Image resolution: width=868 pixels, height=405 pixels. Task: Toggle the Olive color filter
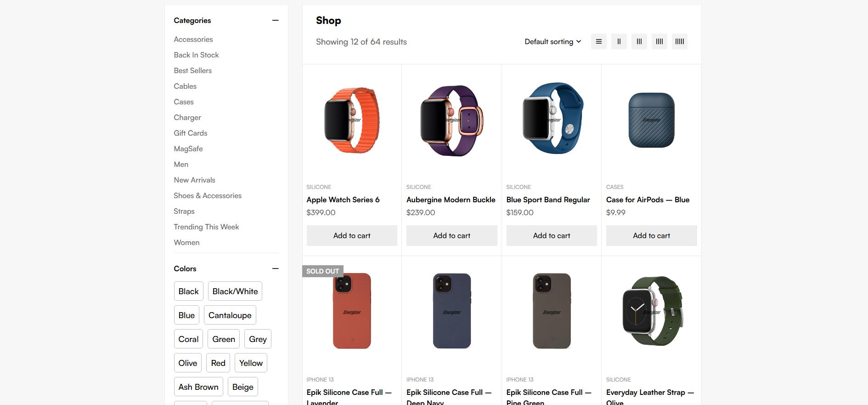(187, 363)
